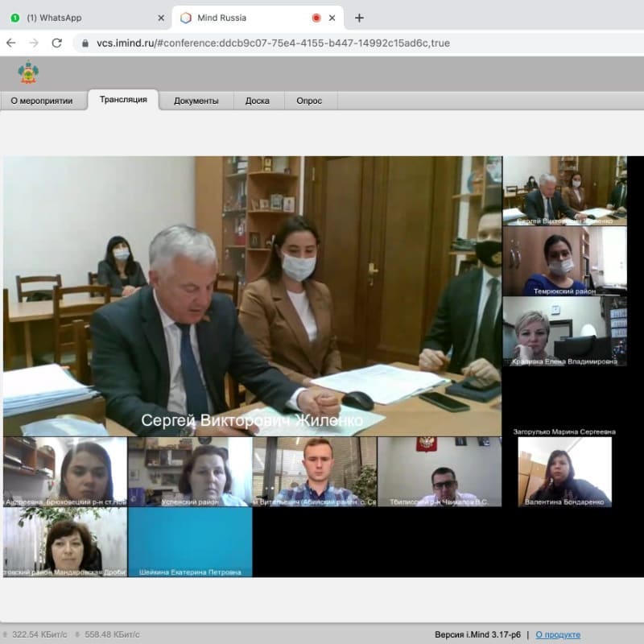Select Валентина Бондаренко's video thumbnail

click(x=564, y=472)
